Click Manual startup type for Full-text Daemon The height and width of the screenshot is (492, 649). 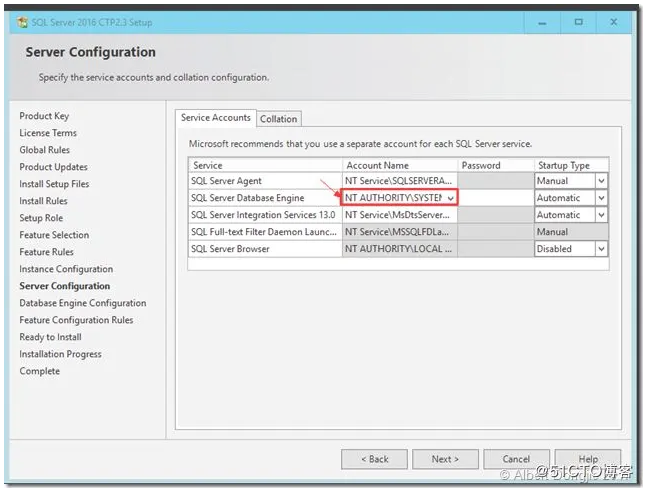(x=571, y=232)
